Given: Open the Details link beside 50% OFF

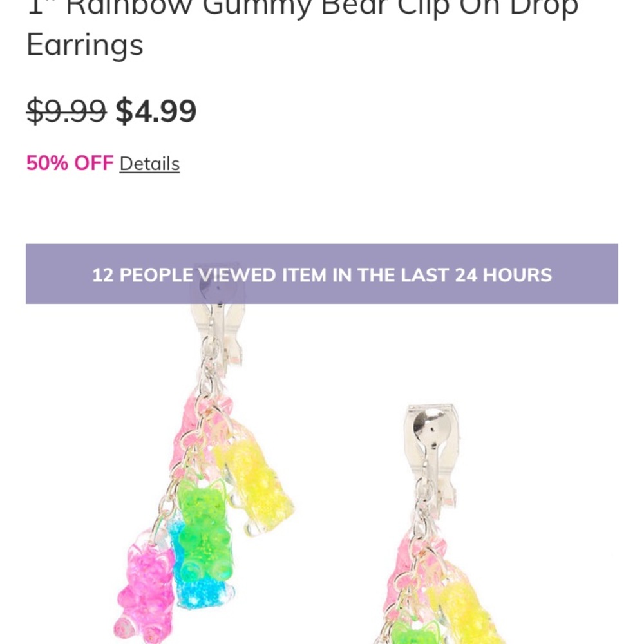Looking at the screenshot, I should (149, 164).
